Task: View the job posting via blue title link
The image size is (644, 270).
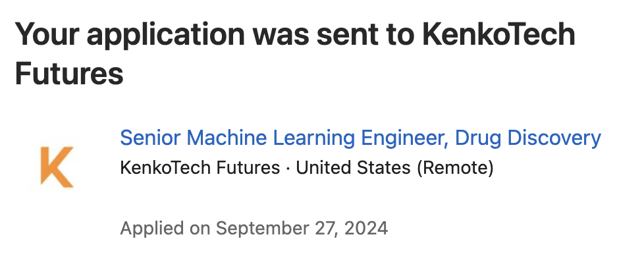Action: point(360,138)
